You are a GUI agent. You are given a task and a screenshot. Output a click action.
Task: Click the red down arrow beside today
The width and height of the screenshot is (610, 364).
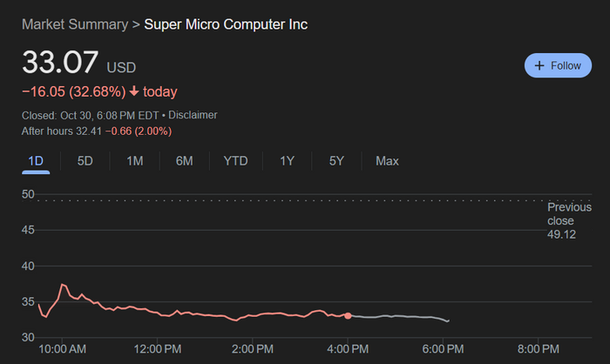134,91
